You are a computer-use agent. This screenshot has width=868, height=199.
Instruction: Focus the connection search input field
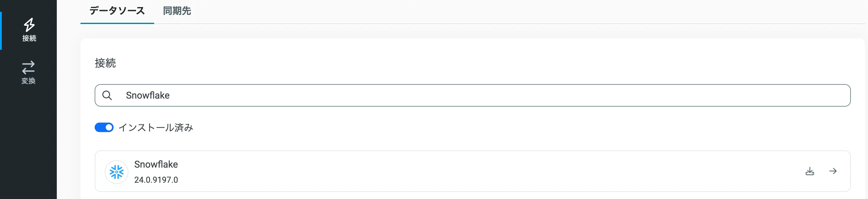(x=472, y=95)
